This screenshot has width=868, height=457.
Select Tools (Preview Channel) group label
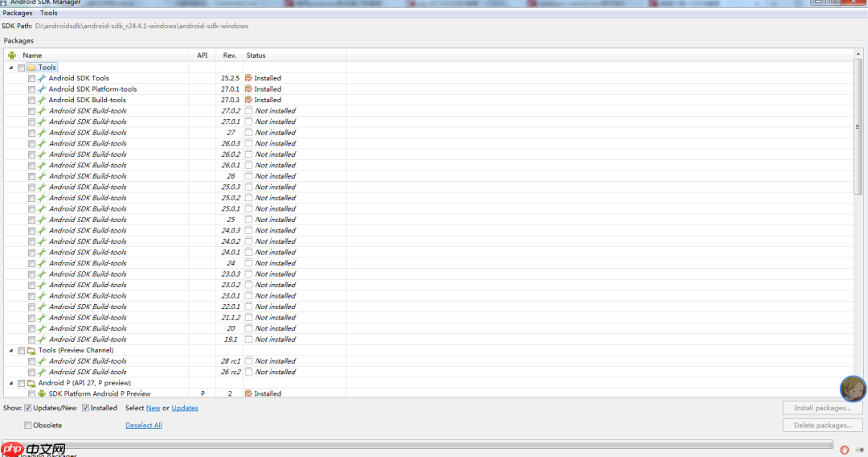click(76, 350)
